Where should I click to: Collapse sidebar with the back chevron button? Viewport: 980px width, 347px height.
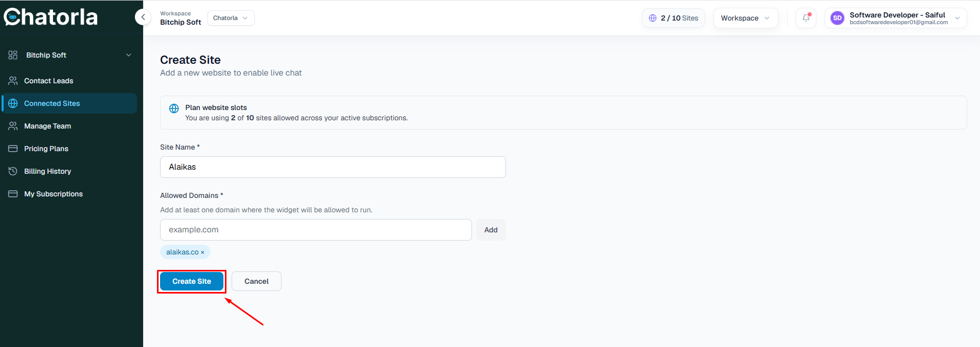tap(143, 17)
